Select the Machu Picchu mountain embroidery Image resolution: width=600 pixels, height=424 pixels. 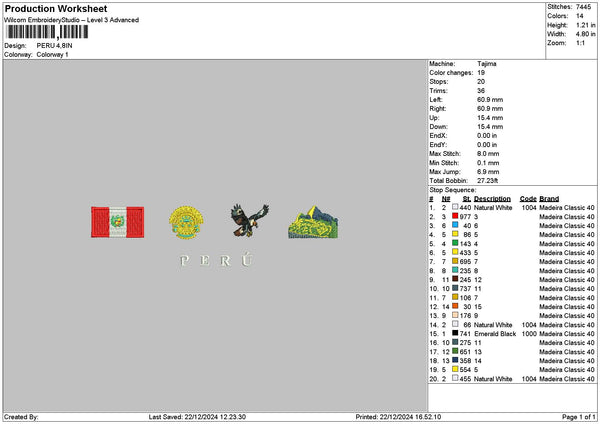(313, 222)
